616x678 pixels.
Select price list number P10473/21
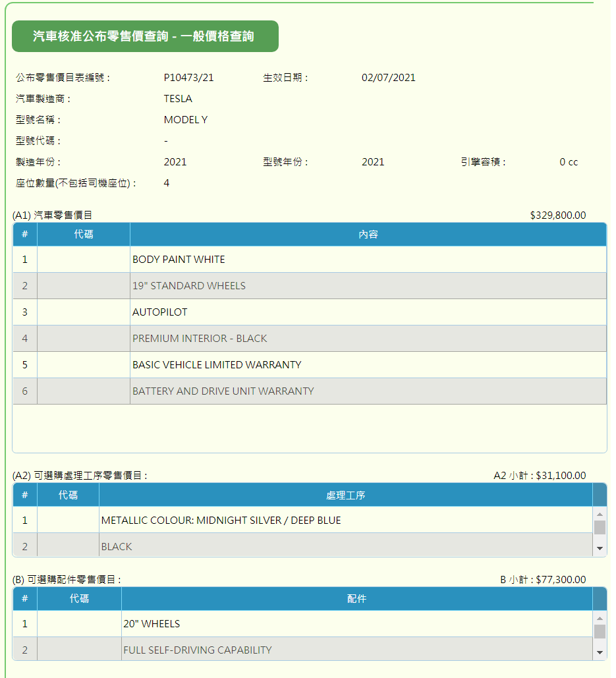pos(188,78)
